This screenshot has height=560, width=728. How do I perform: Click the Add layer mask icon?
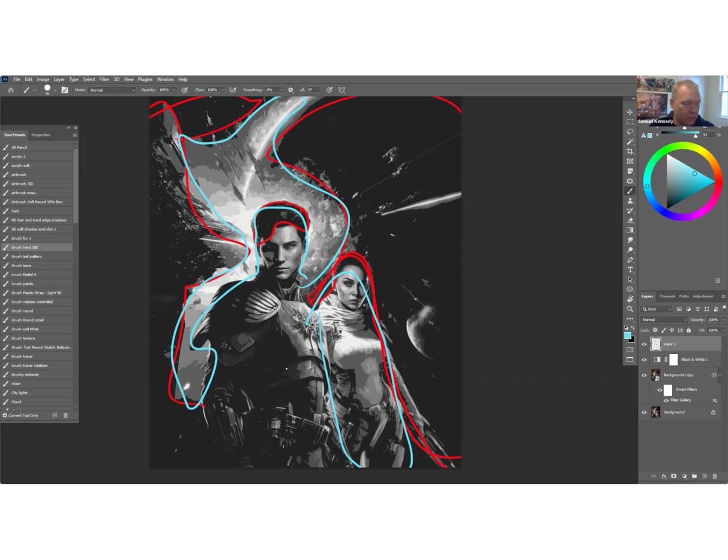674,476
